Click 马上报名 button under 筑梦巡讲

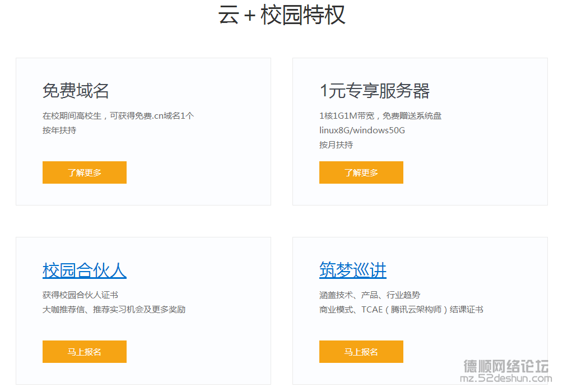(361, 352)
